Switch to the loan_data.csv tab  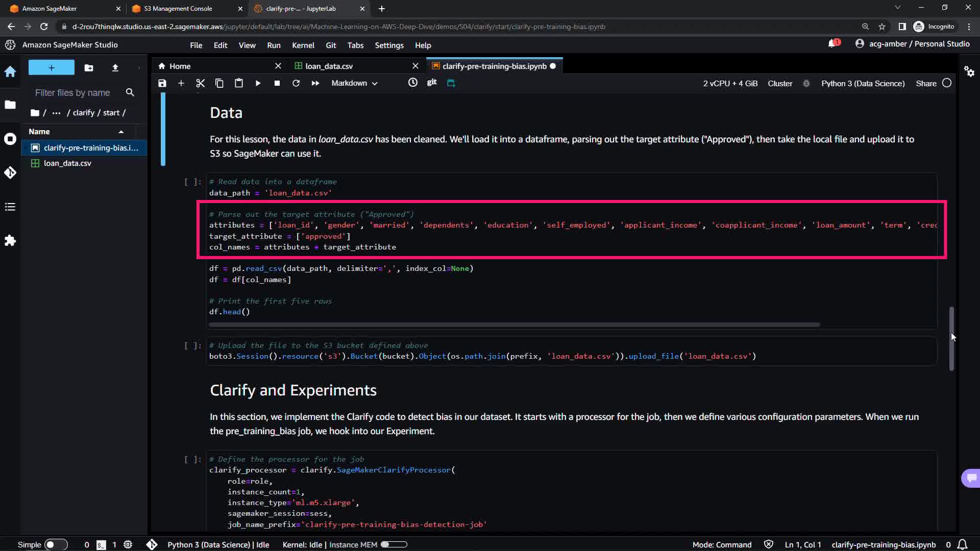pos(329,66)
